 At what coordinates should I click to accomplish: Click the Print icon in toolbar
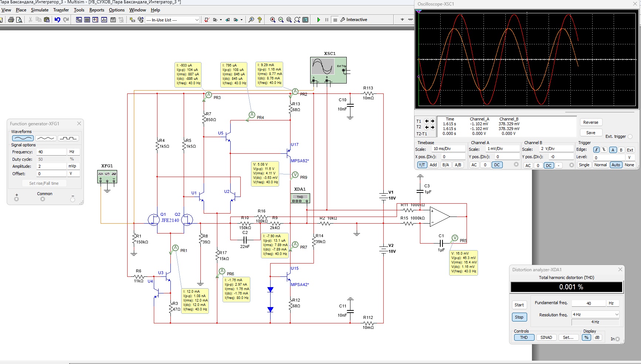click(x=11, y=20)
